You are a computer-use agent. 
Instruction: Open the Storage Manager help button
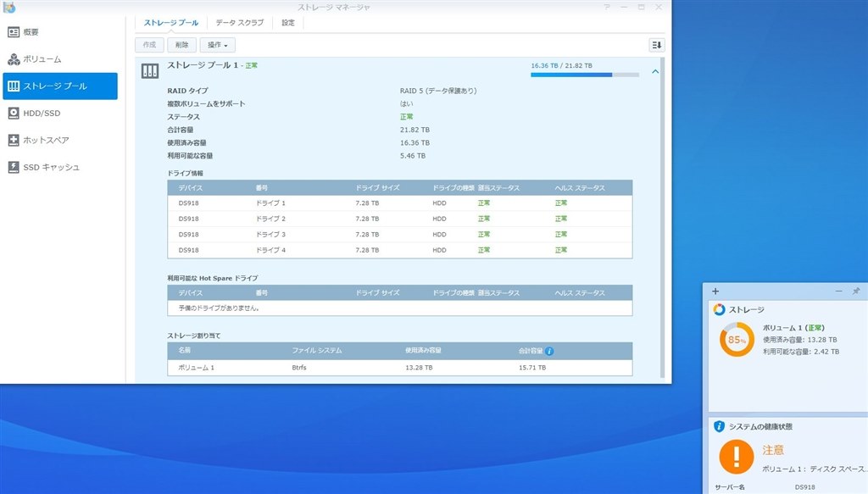[x=607, y=7]
